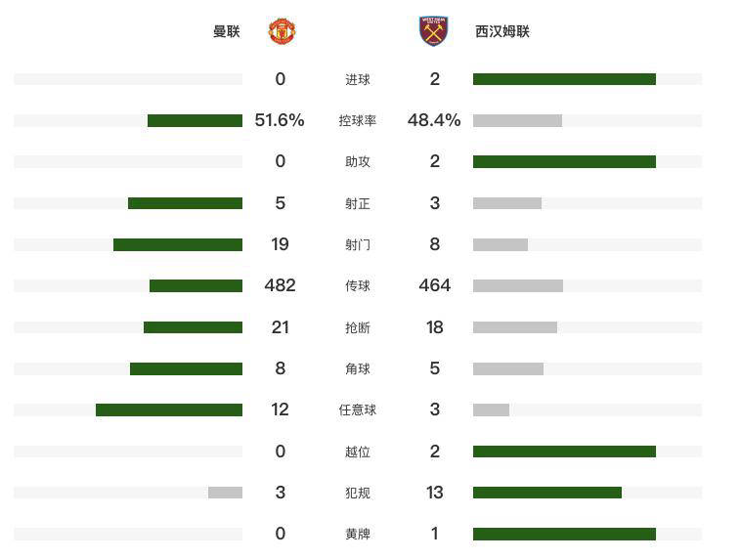The image size is (741, 560).
Task: Click the 抢断 stat label
Action: [x=358, y=328]
